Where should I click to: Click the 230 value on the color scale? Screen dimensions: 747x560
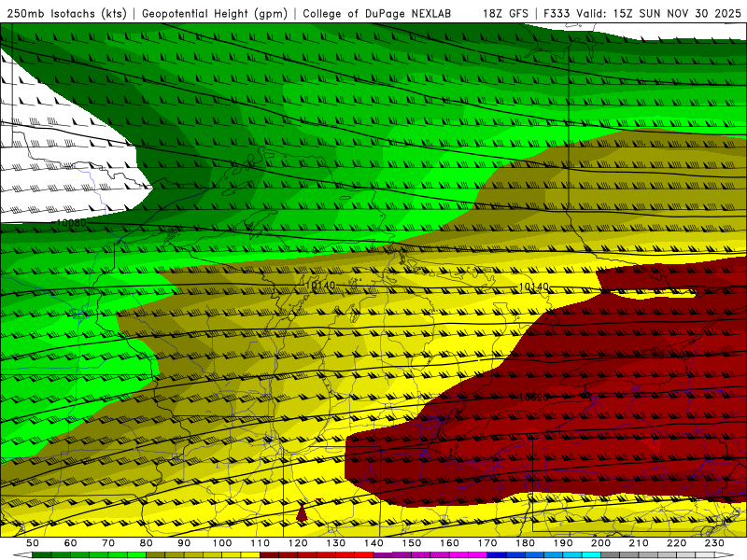tap(714, 543)
